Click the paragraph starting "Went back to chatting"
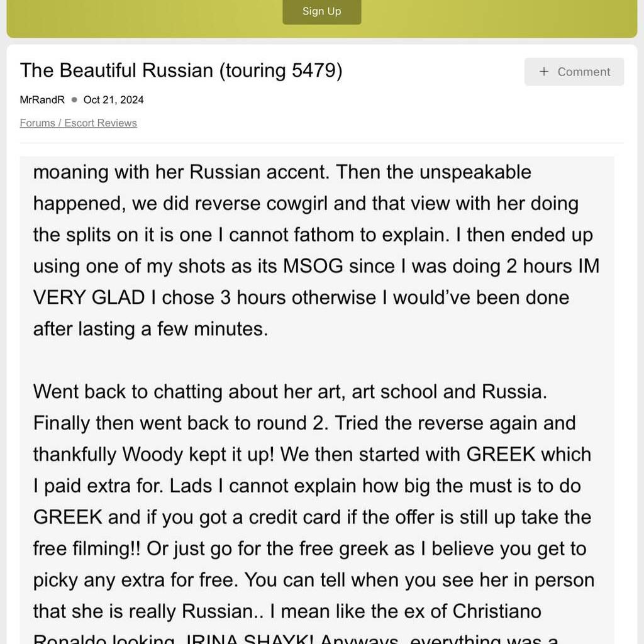 tap(289, 391)
